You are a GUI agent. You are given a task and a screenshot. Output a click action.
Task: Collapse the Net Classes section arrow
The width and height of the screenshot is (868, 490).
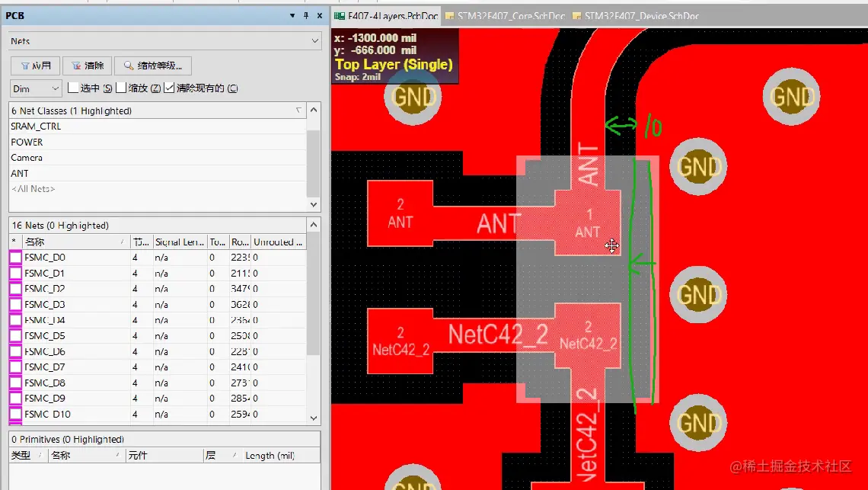[314, 110]
